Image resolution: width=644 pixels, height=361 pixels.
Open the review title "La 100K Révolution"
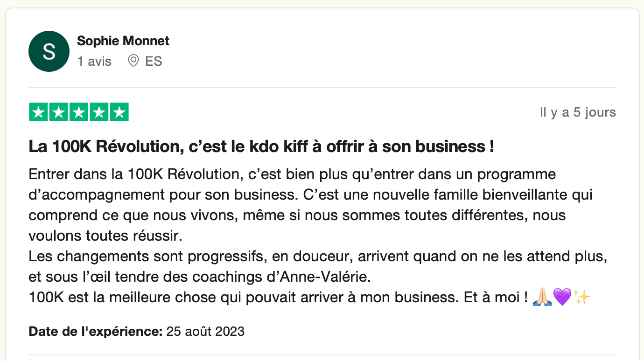[x=261, y=147]
